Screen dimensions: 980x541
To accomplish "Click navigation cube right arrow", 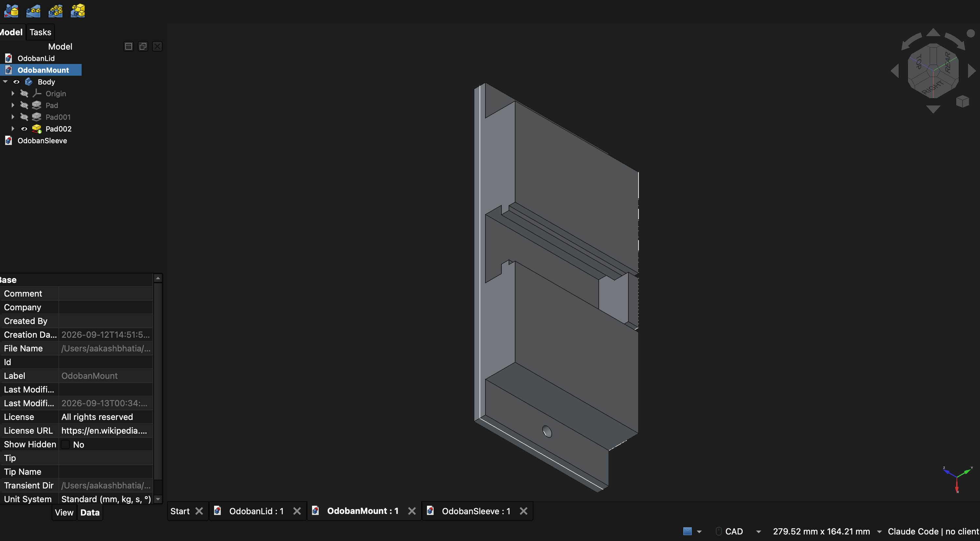I will pyautogui.click(x=971, y=71).
